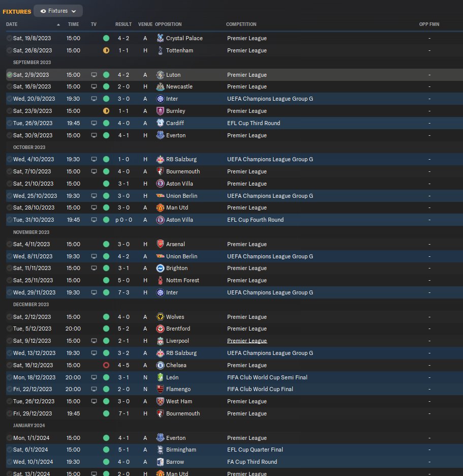Viewport: 463px width, 476px height.
Task: Open the Fixtures view dropdown
Action: tap(58, 11)
